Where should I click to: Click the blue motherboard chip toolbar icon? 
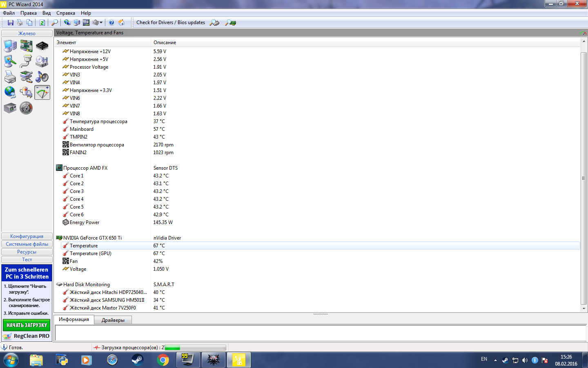point(86,22)
